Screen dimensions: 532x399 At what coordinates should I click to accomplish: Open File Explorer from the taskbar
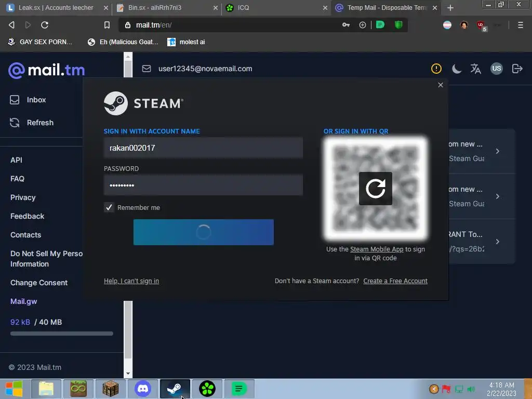[46, 389]
